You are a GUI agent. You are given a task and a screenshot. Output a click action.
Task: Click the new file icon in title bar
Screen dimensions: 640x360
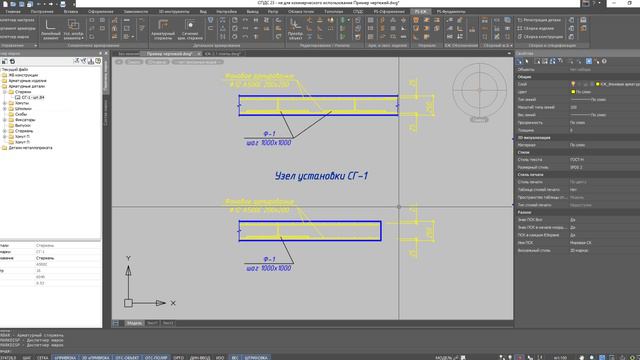tap(4, 4)
